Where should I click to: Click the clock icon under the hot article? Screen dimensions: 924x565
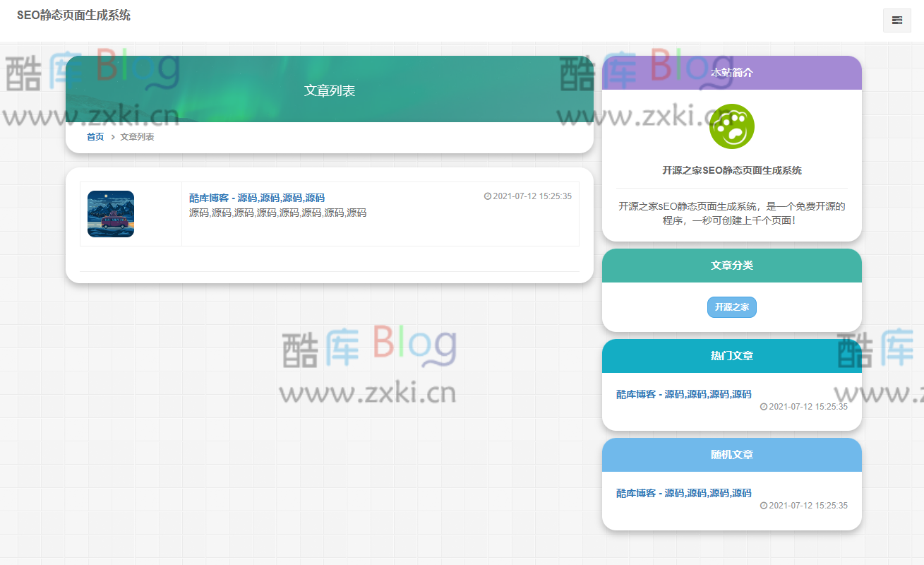click(x=763, y=407)
